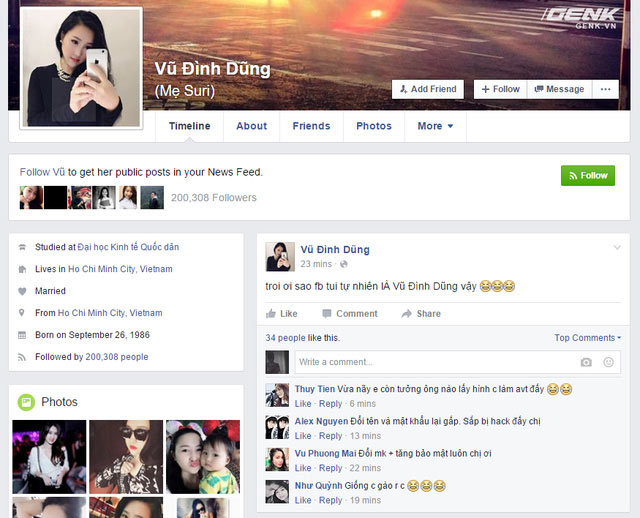Send a message via the Message button

pos(560,89)
